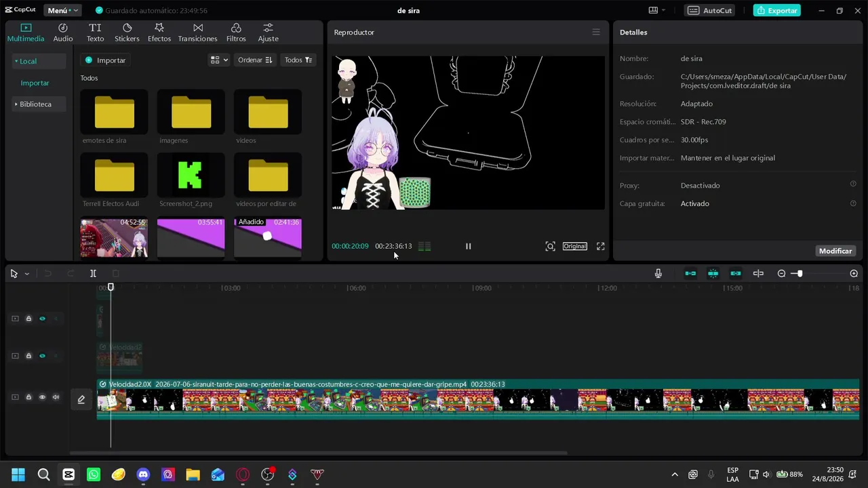
Task: Click the Importar media button
Action: (105, 60)
